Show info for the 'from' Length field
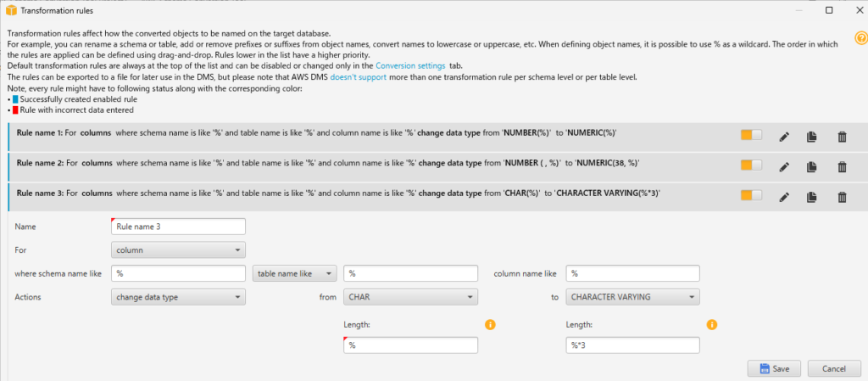This screenshot has height=381, width=868. tap(490, 324)
